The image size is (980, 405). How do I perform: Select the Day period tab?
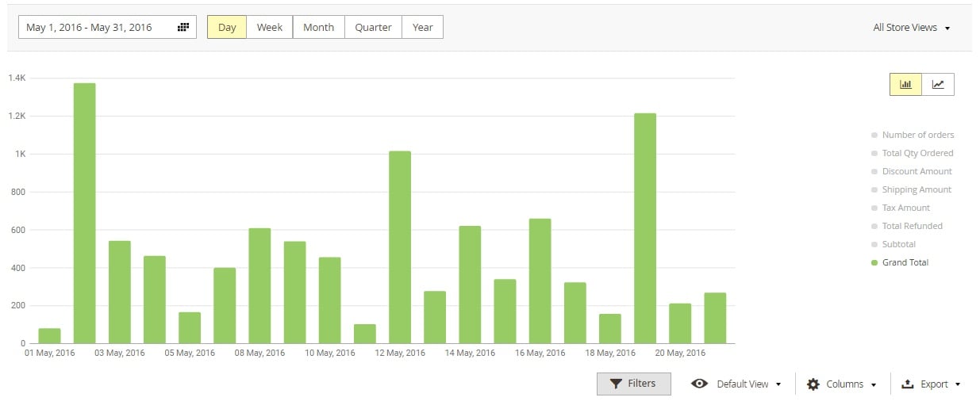click(227, 27)
